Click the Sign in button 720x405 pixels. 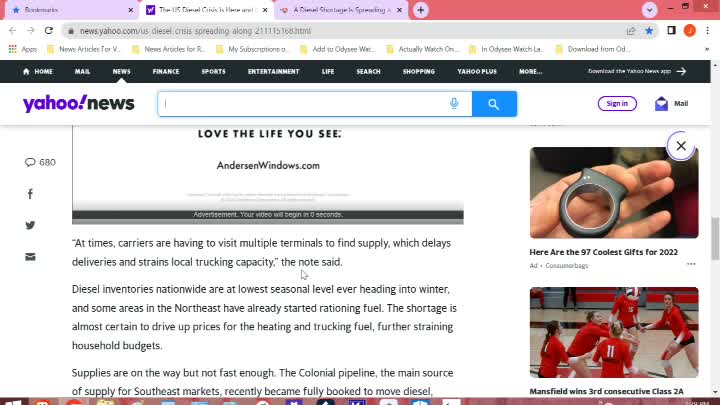click(617, 104)
